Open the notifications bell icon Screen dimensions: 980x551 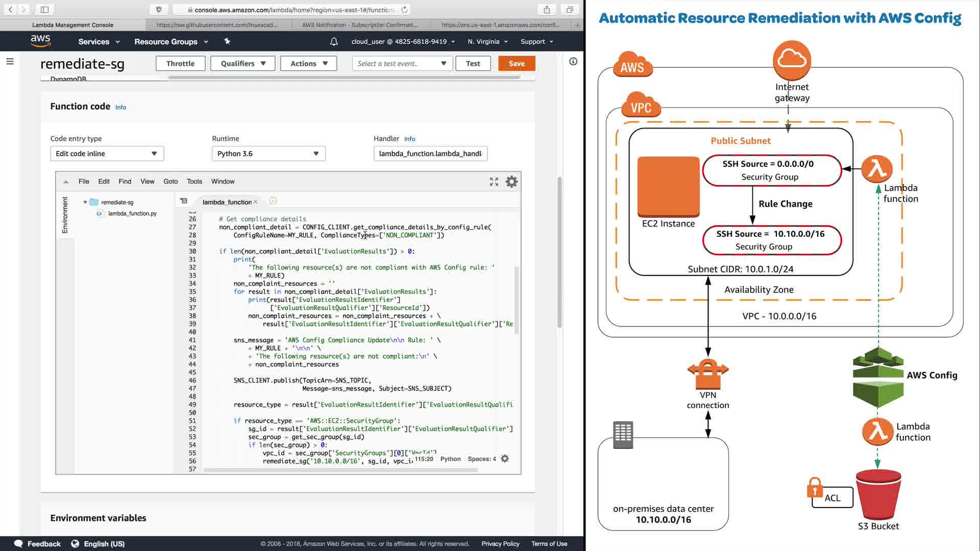(x=334, y=42)
